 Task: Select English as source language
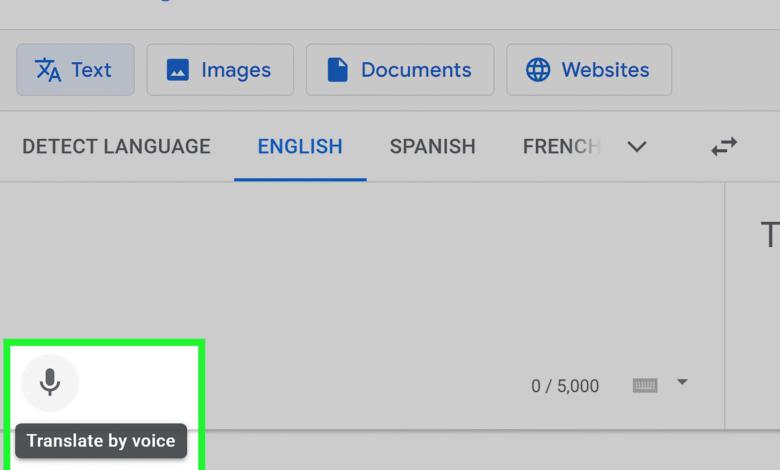click(x=300, y=147)
